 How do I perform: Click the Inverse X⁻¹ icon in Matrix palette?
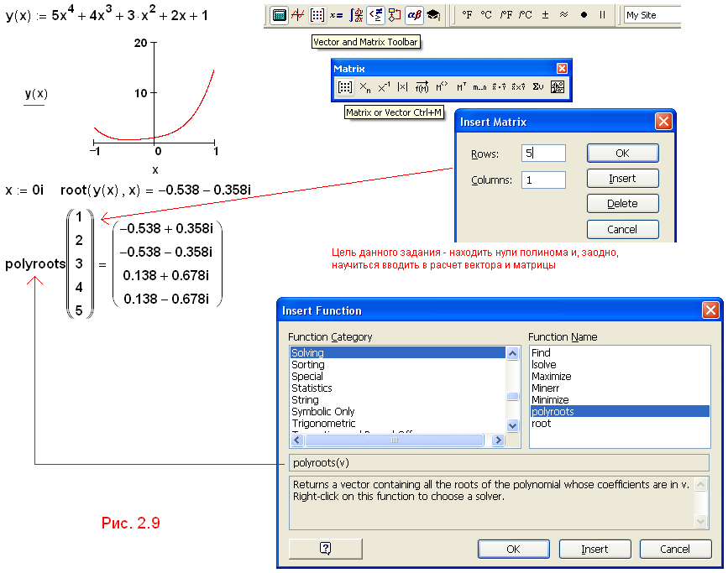click(384, 86)
